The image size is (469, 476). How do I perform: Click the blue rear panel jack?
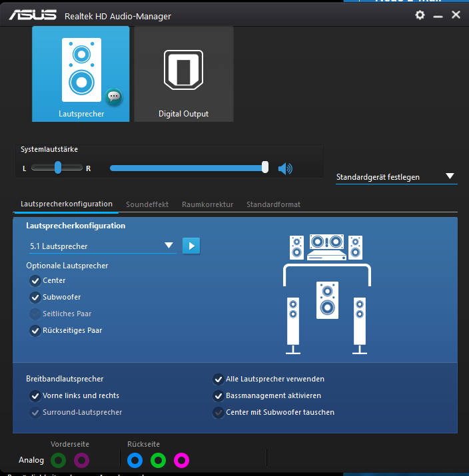pos(135,460)
